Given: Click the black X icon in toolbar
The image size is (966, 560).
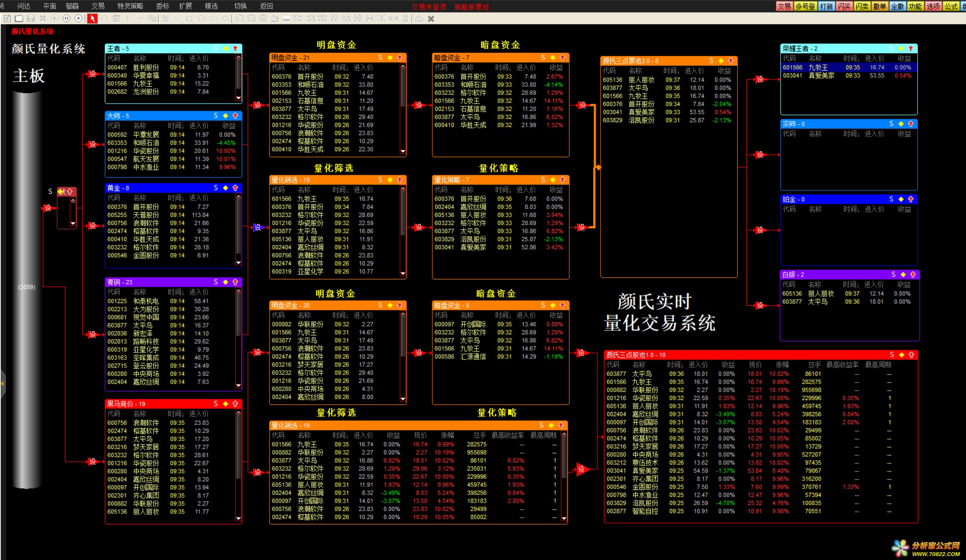Looking at the screenshot, I should coord(431,19).
